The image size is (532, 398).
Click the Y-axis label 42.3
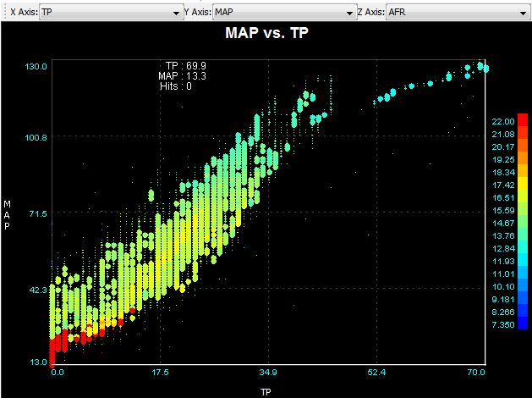[38, 290]
